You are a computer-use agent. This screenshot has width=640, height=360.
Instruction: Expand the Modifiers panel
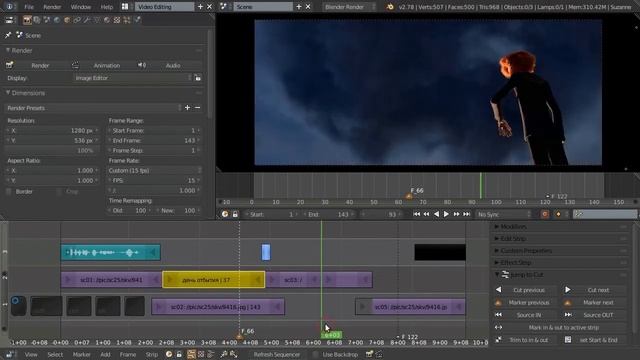point(497,227)
